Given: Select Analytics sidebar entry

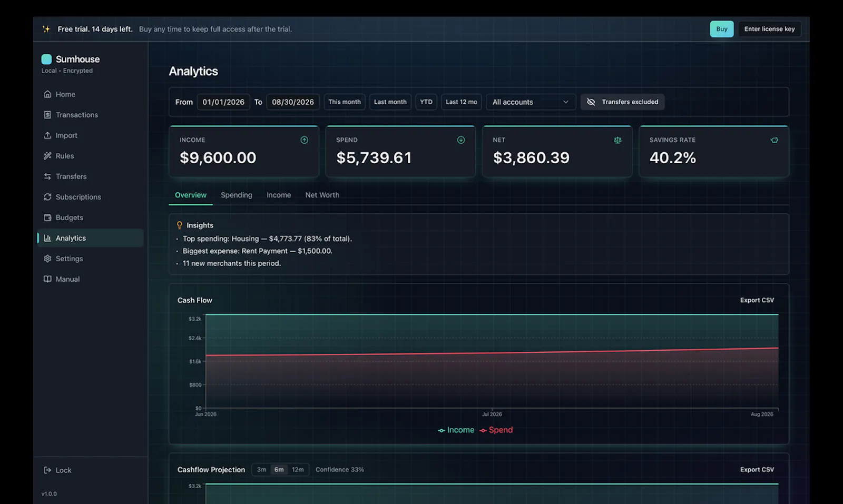Looking at the screenshot, I should coord(90,238).
